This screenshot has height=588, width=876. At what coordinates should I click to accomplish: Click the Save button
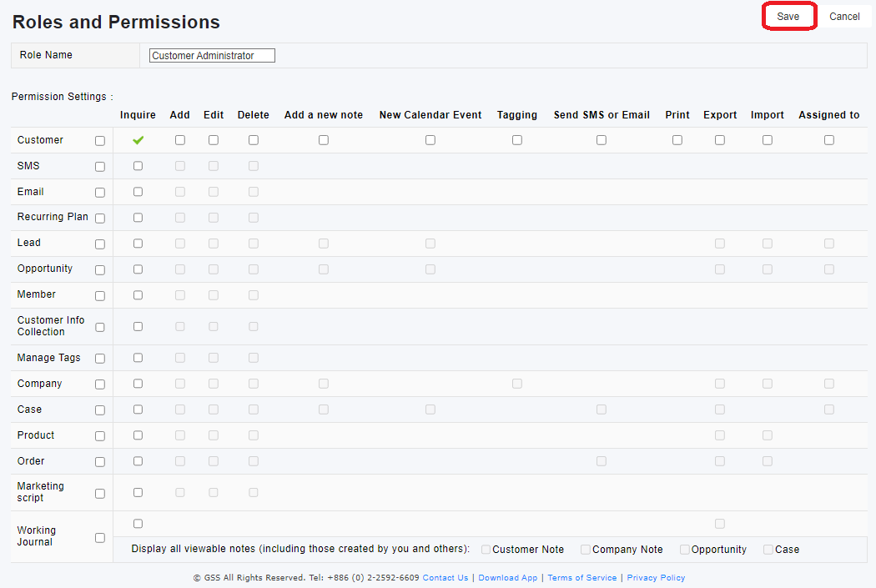click(788, 17)
